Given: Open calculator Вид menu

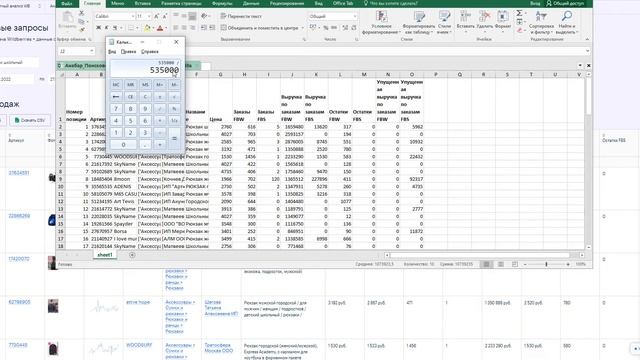Looking at the screenshot, I should tap(112, 52).
